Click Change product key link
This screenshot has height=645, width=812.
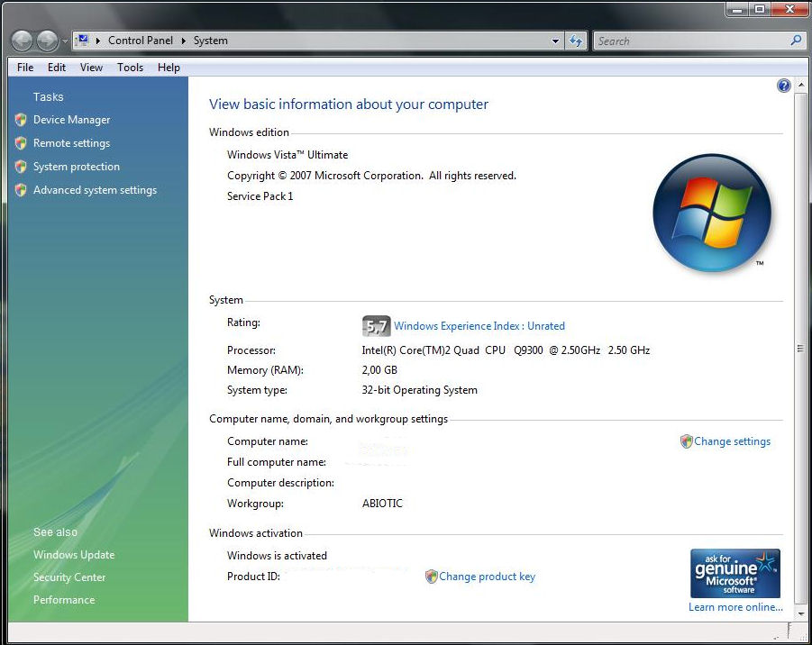pos(487,577)
